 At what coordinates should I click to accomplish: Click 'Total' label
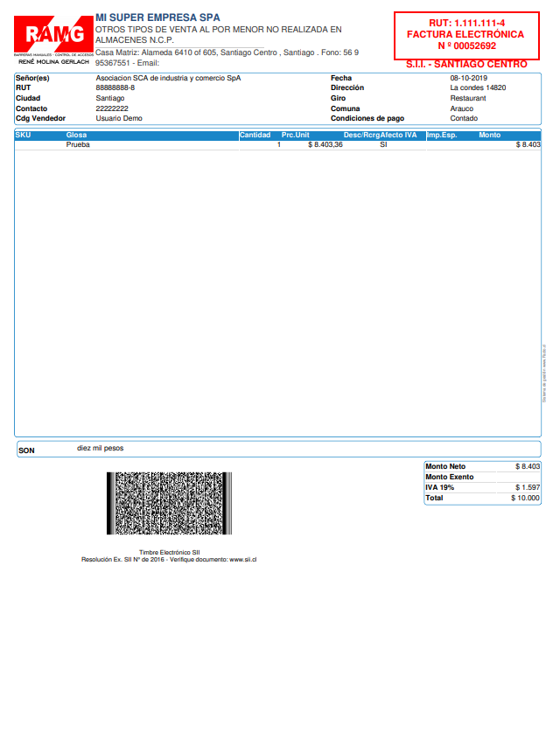pyautogui.click(x=434, y=498)
